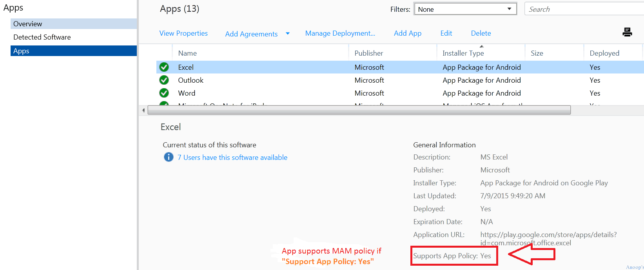
Task: Click the 'MS Excel' description value
Action: click(x=494, y=157)
